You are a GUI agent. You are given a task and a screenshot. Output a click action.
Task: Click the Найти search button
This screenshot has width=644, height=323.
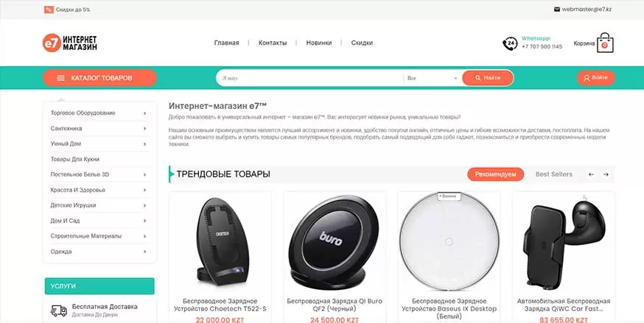[488, 78]
